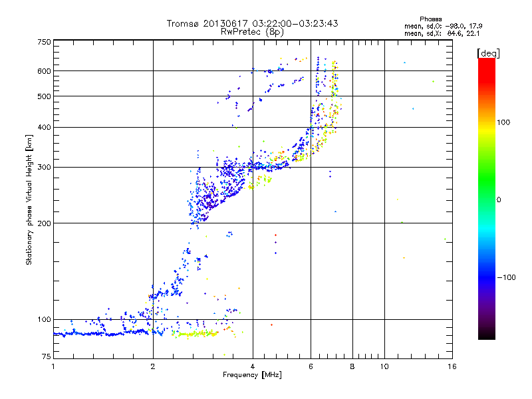Click the x-axis label '2'
Screen dimensions: 532x399
153,366
